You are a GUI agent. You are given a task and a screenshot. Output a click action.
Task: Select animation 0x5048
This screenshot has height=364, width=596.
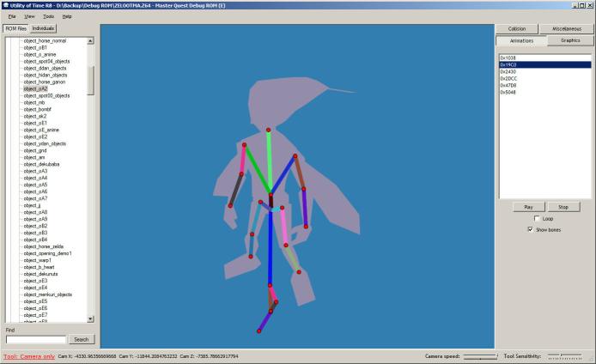[x=544, y=93]
